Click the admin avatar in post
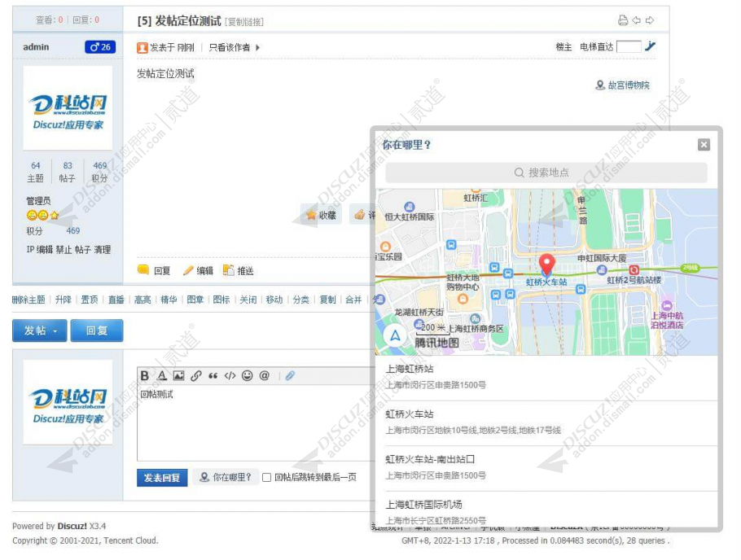 (x=68, y=107)
